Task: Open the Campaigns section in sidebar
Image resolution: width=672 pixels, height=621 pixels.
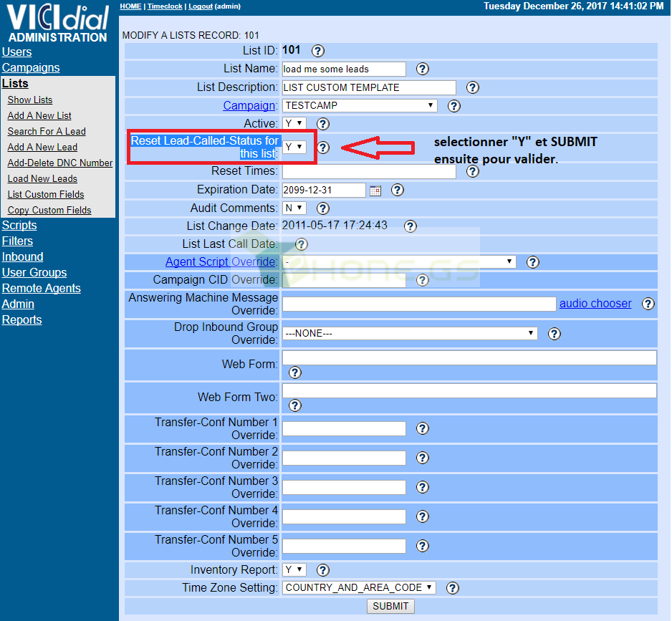Action: tap(31, 68)
